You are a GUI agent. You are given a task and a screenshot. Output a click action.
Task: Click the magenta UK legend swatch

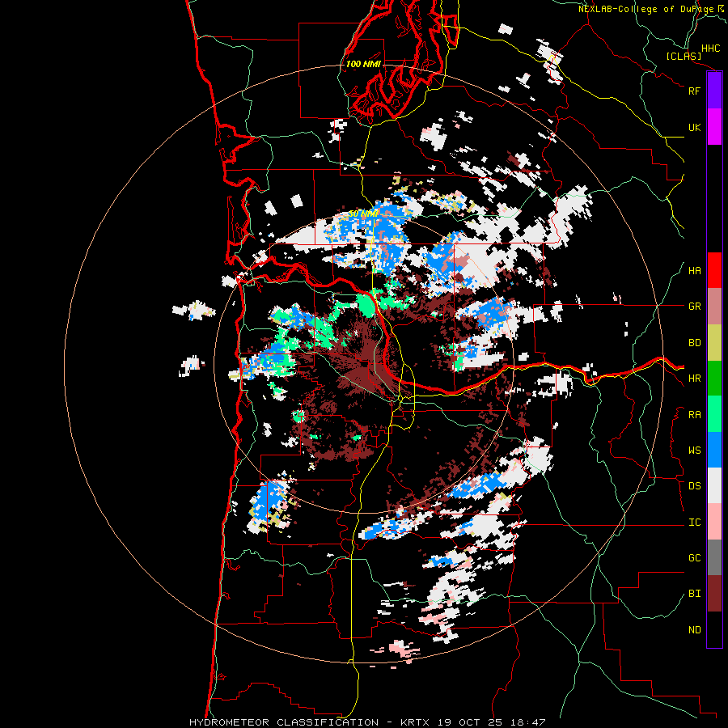[x=714, y=127]
